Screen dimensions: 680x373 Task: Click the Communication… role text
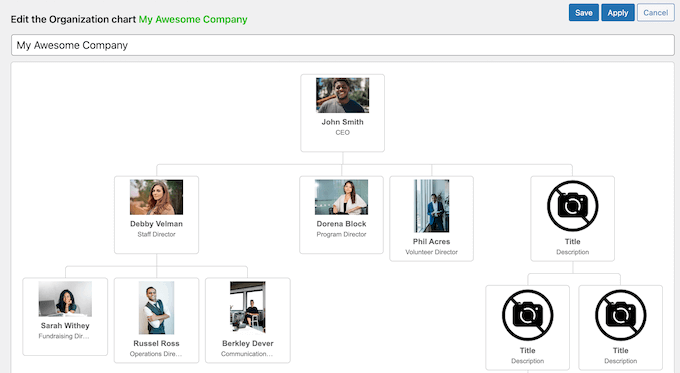click(x=247, y=354)
